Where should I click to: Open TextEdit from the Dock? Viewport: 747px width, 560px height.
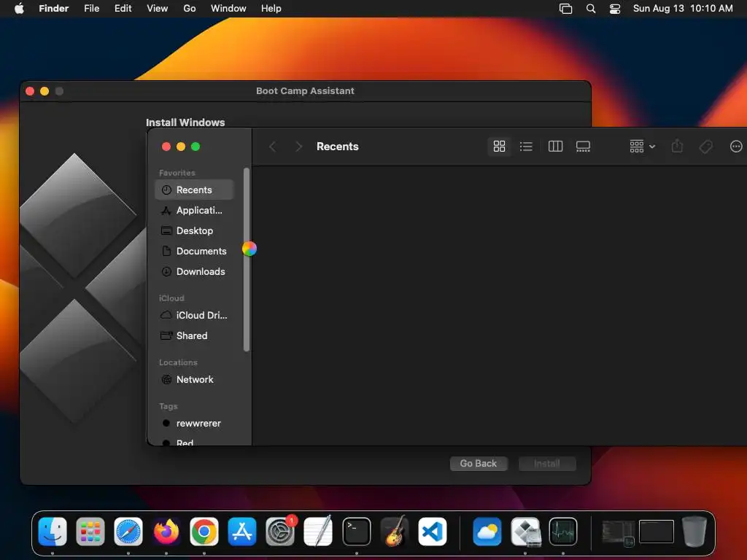318,531
